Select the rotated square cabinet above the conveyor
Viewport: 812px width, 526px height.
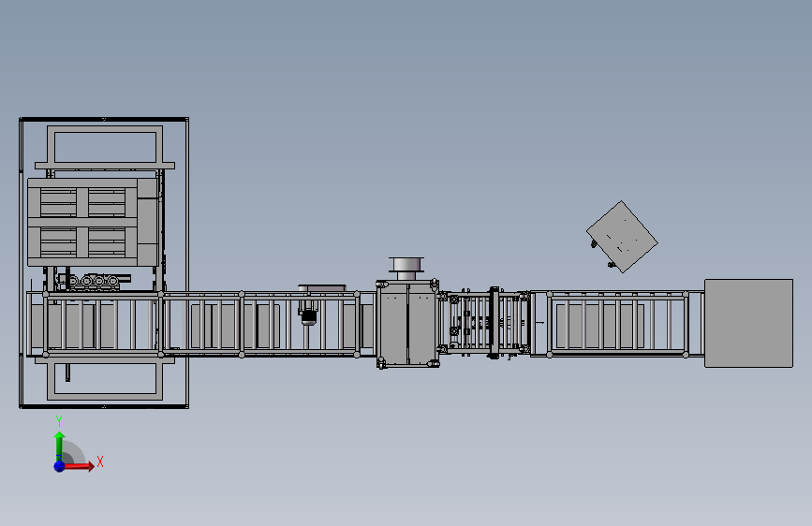click(622, 237)
